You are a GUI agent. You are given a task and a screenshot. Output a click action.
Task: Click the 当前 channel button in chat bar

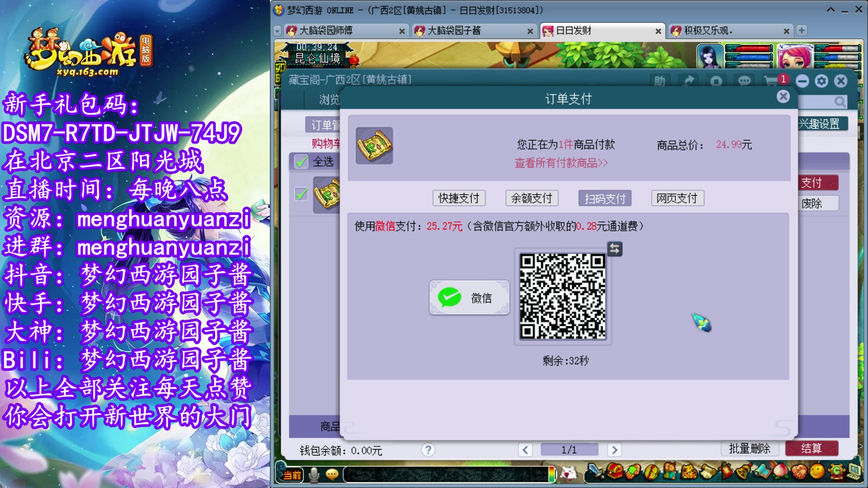click(292, 475)
